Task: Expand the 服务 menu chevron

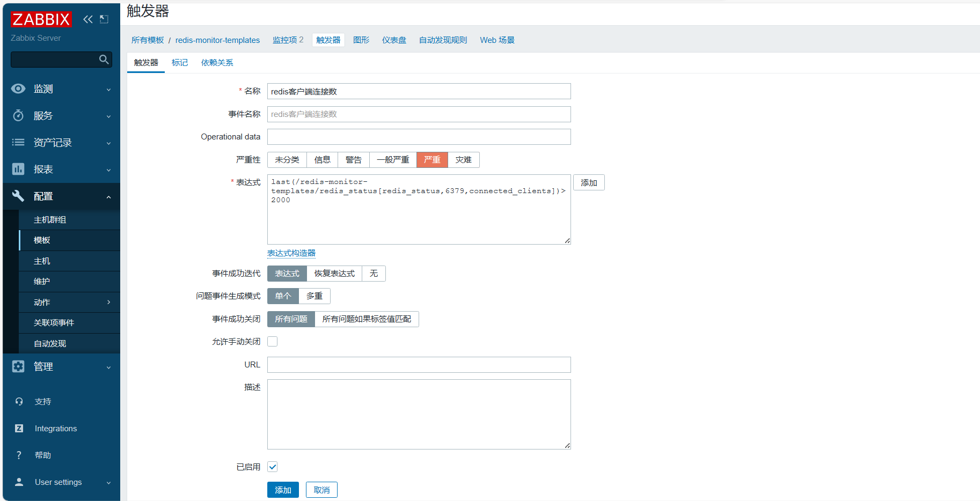Action: click(x=108, y=116)
